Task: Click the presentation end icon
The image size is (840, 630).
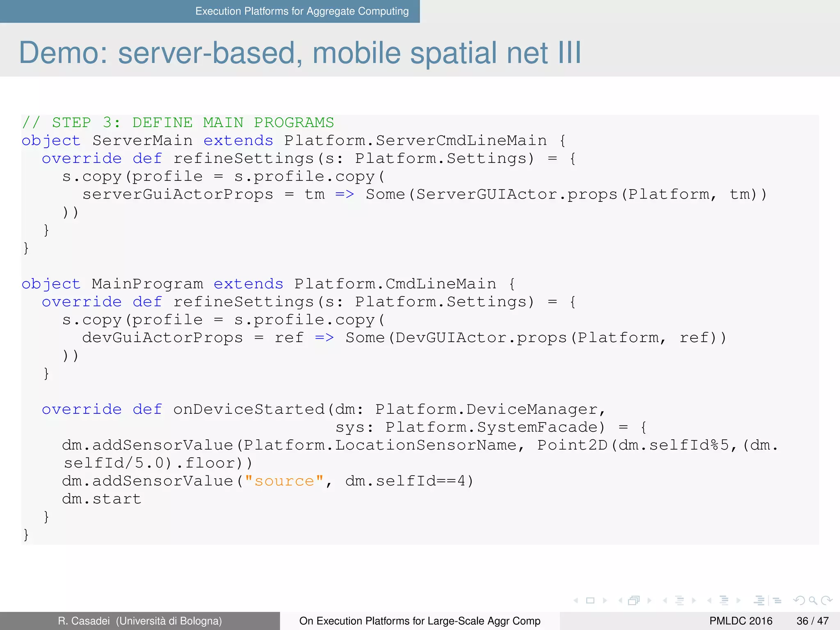Action: pyautogui.click(x=777, y=600)
